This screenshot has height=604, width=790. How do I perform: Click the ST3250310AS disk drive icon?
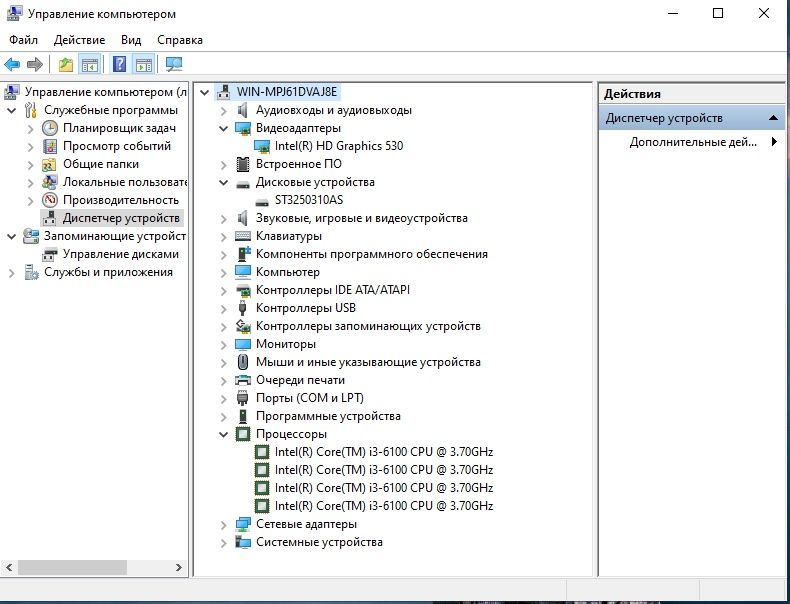pyautogui.click(x=261, y=201)
